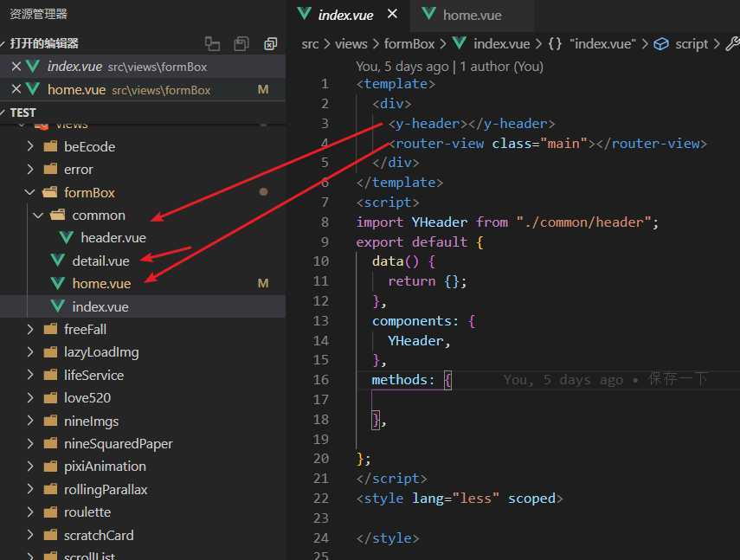The width and height of the screenshot is (740, 560).
Task: Click src in the breadcrumb path
Action: coord(310,44)
